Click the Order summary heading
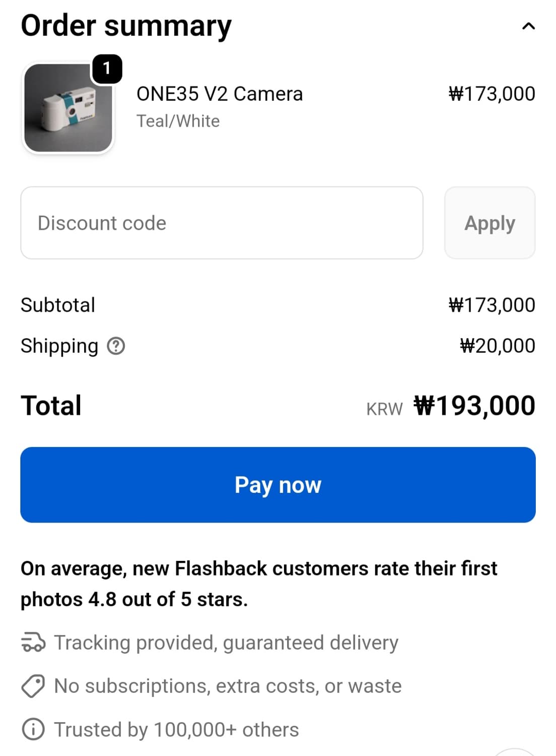 click(126, 25)
